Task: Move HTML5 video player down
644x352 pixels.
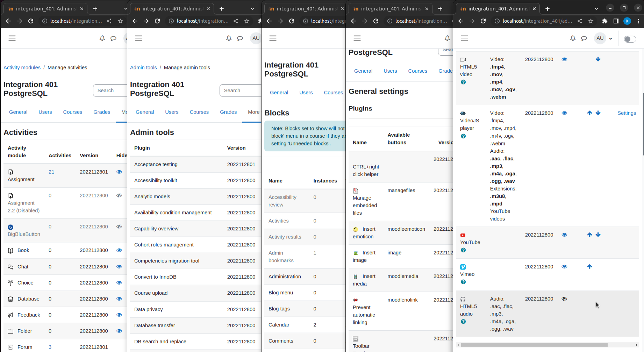Action: tap(598, 59)
